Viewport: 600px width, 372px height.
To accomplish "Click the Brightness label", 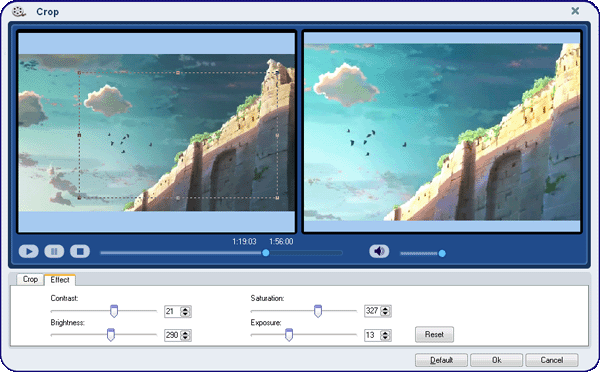I will click(67, 323).
